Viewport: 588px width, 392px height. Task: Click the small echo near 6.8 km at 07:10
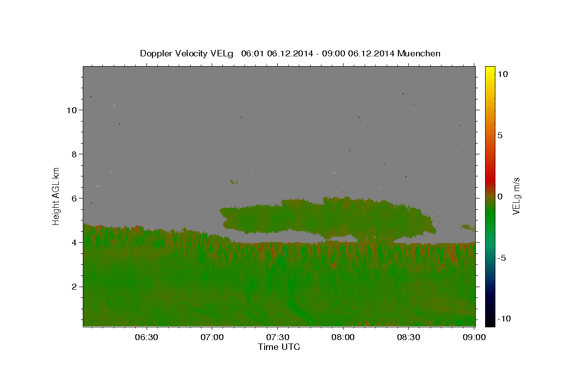tap(234, 182)
